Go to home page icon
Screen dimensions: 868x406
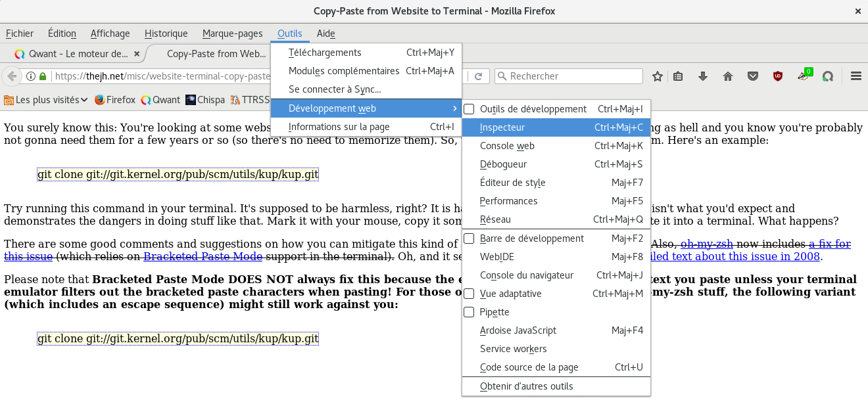728,76
